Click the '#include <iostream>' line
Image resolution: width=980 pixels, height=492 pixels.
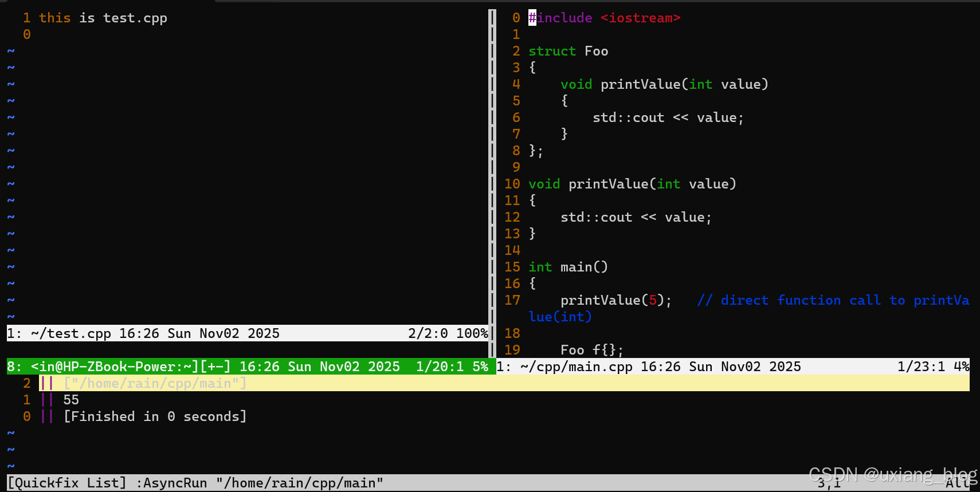[x=605, y=18]
